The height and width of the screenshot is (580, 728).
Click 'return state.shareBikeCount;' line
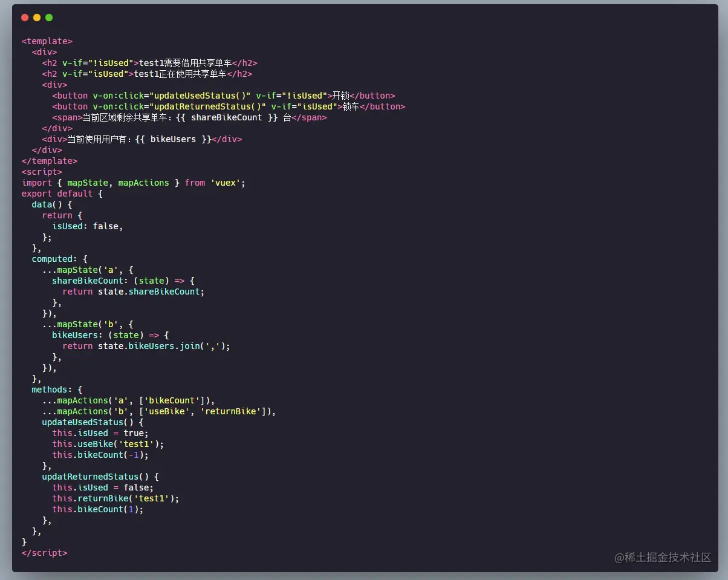(134, 292)
